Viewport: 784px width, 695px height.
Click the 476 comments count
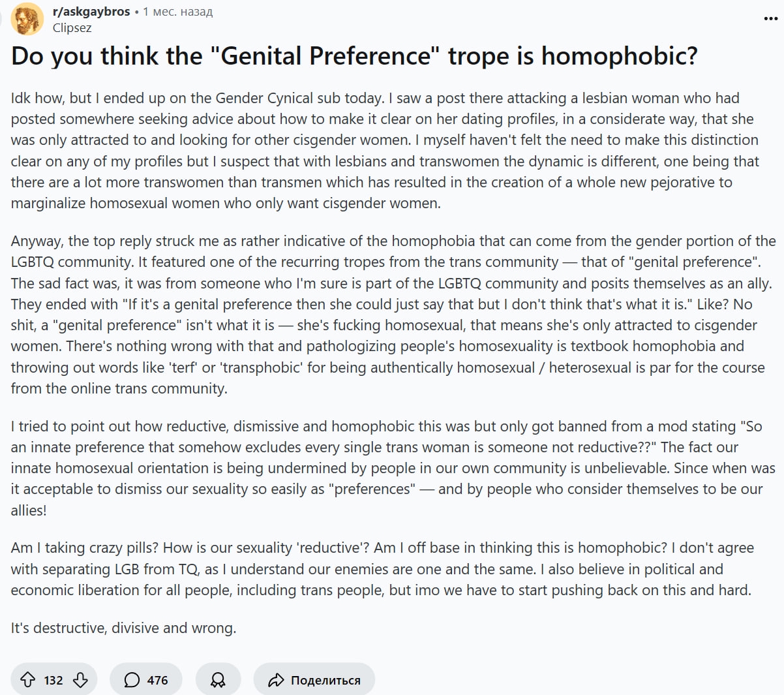[157, 680]
